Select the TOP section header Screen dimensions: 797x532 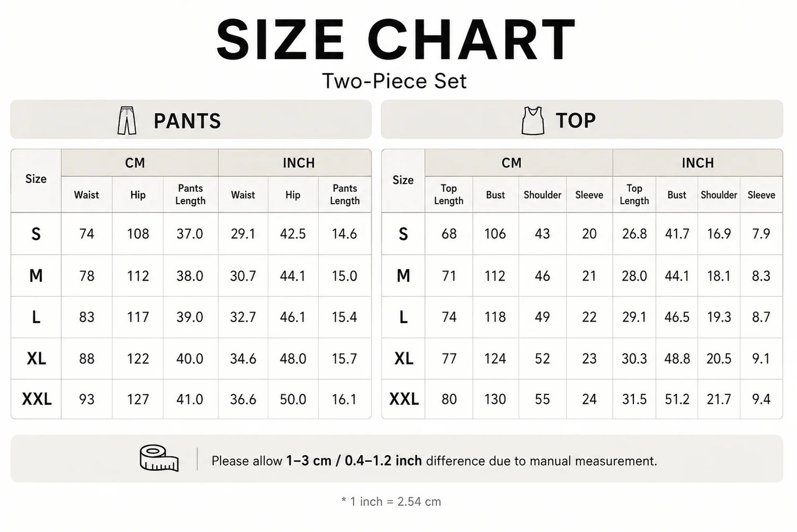pyautogui.click(x=582, y=120)
